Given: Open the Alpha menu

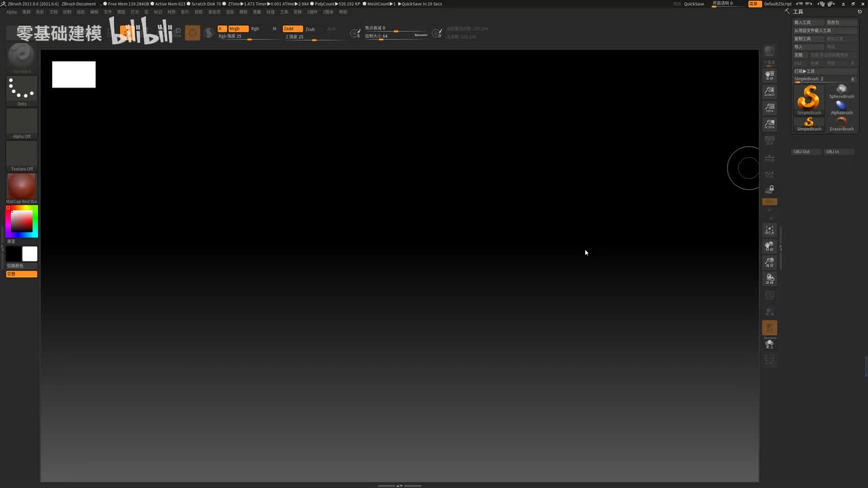Looking at the screenshot, I should pyautogui.click(x=12, y=12).
